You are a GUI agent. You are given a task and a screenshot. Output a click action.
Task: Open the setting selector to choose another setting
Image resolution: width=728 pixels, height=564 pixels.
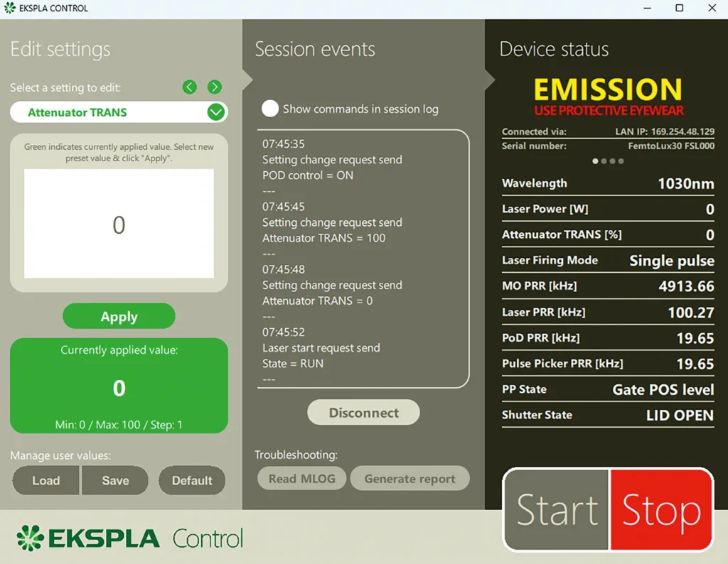[117, 112]
